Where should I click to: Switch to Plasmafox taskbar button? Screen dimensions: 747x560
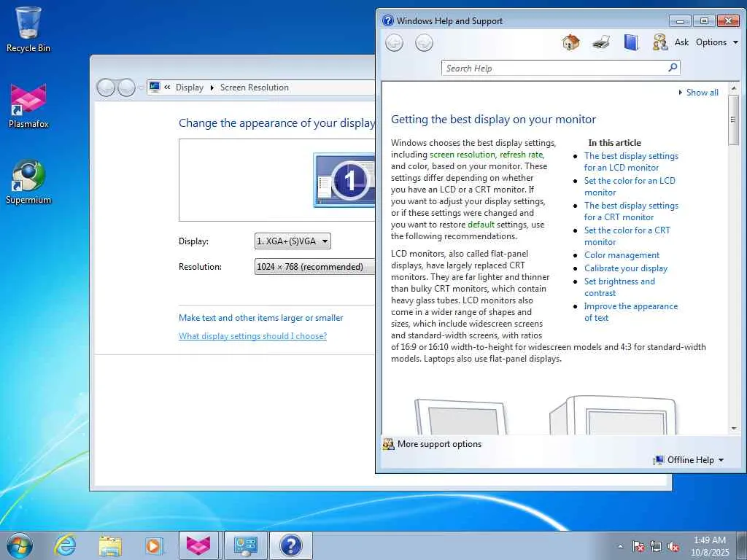[198, 545]
